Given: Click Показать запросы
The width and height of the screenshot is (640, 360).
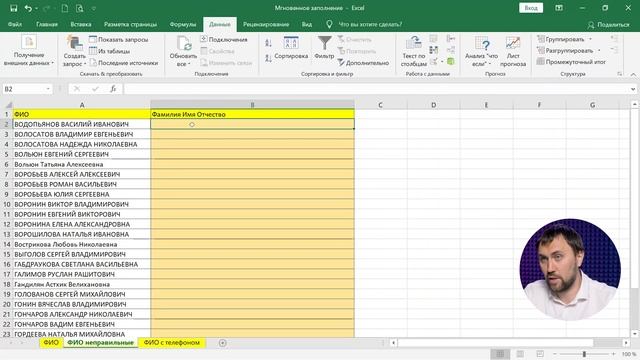Looking at the screenshot, I should tap(119, 40).
